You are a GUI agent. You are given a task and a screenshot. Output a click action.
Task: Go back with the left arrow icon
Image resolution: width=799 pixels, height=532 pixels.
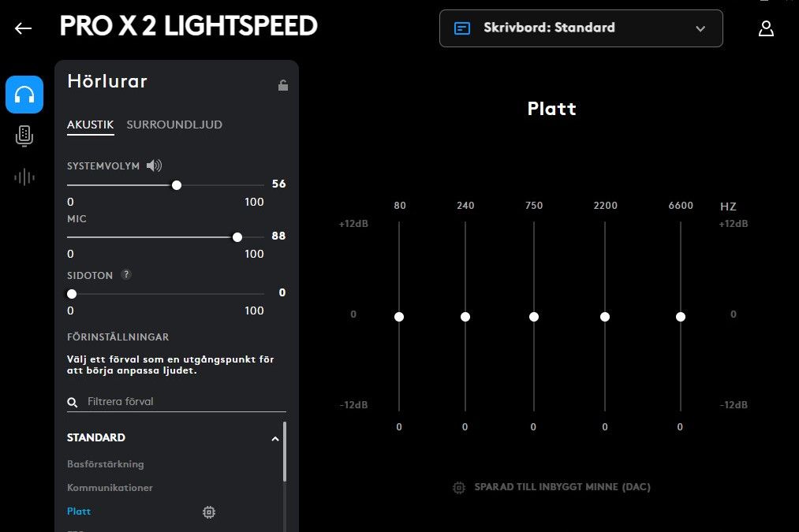(x=23, y=28)
